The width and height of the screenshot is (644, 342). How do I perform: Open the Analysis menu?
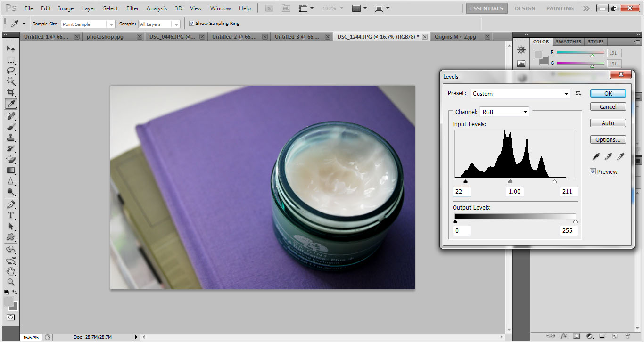click(157, 8)
